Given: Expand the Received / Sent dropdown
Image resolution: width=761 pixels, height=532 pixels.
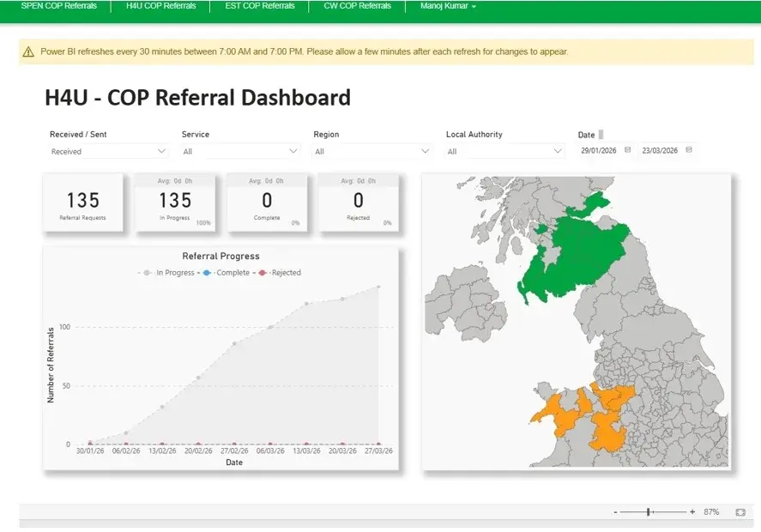Looking at the screenshot, I should coord(108,151).
